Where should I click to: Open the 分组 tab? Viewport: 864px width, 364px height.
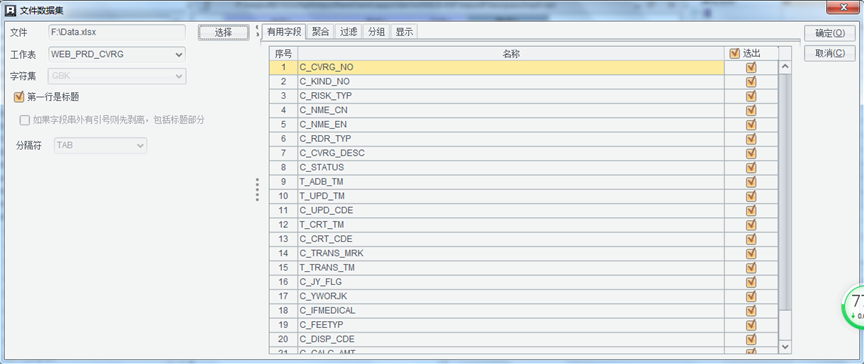pyautogui.click(x=376, y=32)
